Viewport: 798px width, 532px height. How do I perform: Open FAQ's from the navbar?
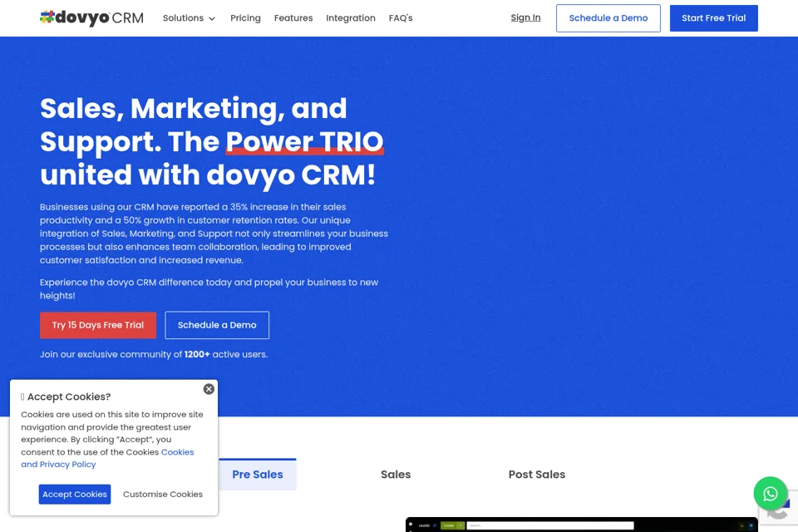pyautogui.click(x=401, y=17)
